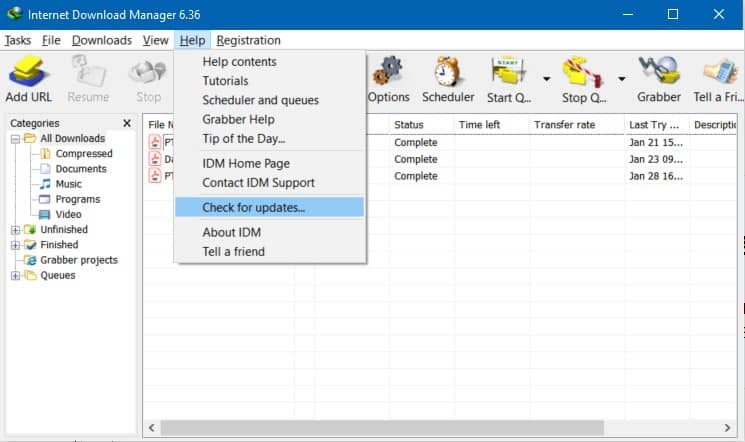Screen dimensions: 745x442
Task: Close the Categories panel
Action: [x=127, y=123]
